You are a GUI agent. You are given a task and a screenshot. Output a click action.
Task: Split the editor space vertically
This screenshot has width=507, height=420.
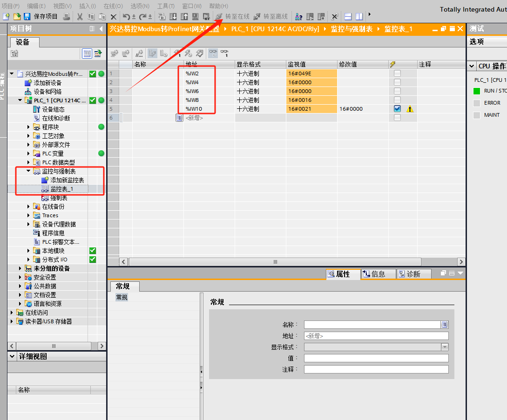click(359, 16)
